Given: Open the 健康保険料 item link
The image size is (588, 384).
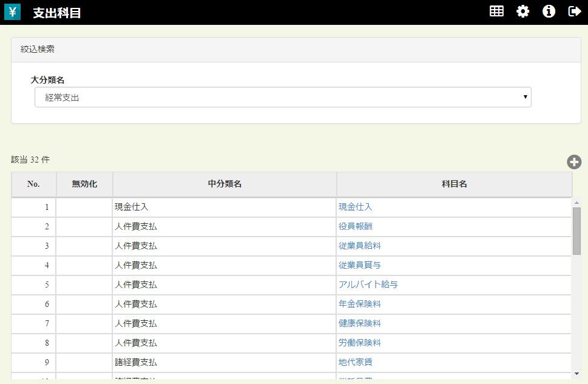Looking at the screenshot, I should (359, 323).
